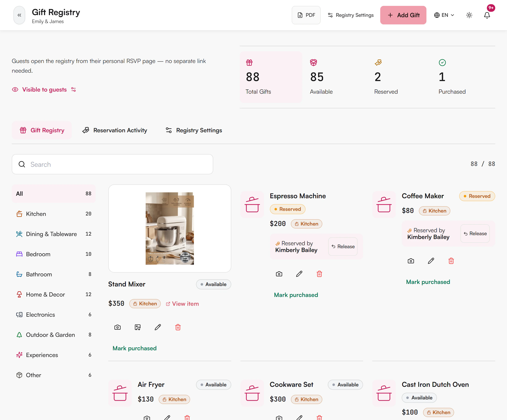507x420 pixels.
Task: Delete Espresso Machine trash icon
Action: (x=319, y=274)
